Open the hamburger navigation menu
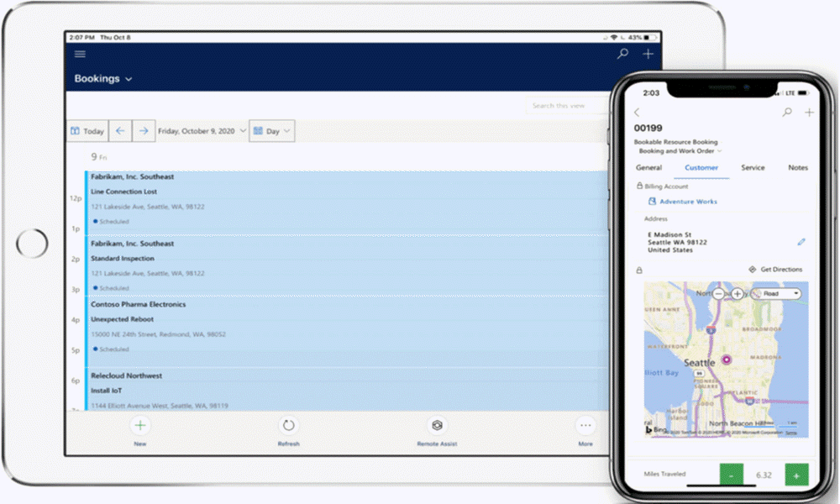The height and width of the screenshot is (504, 840). (x=80, y=54)
